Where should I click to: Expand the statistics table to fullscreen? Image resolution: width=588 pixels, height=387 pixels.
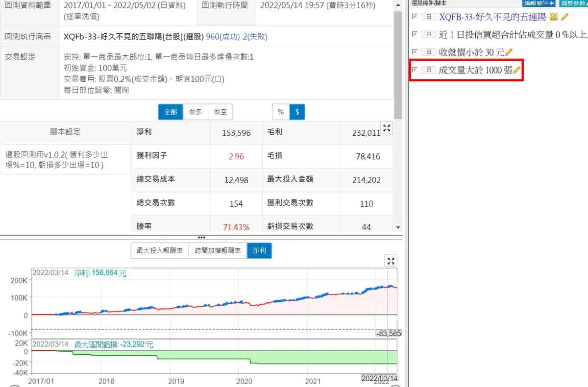387,128
